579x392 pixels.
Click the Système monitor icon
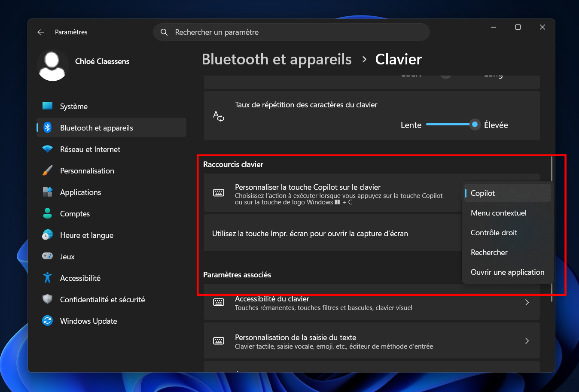[x=48, y=106]
